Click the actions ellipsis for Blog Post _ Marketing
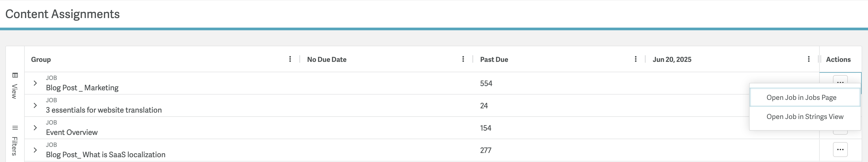 point(840,80)
